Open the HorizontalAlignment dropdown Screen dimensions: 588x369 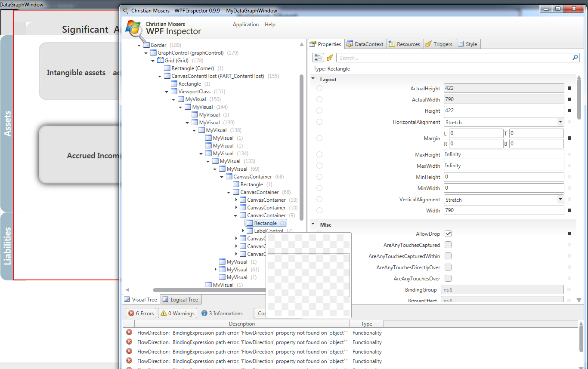pos(560,122)
